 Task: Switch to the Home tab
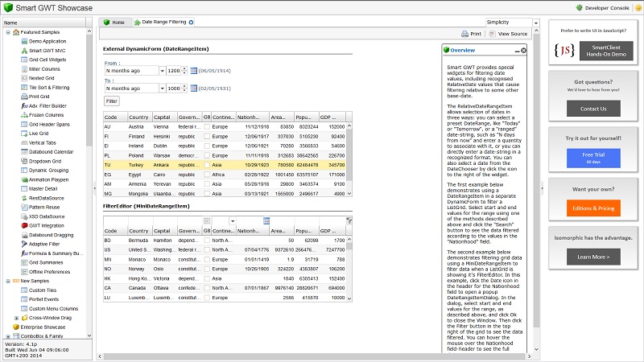[114, 23]
